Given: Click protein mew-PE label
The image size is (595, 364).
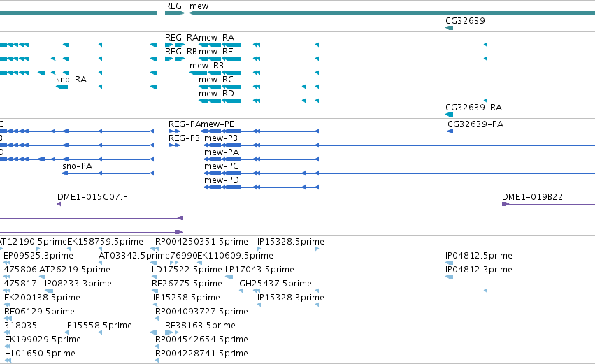Looking at the screenshot, I should click(x=217, y=124).
